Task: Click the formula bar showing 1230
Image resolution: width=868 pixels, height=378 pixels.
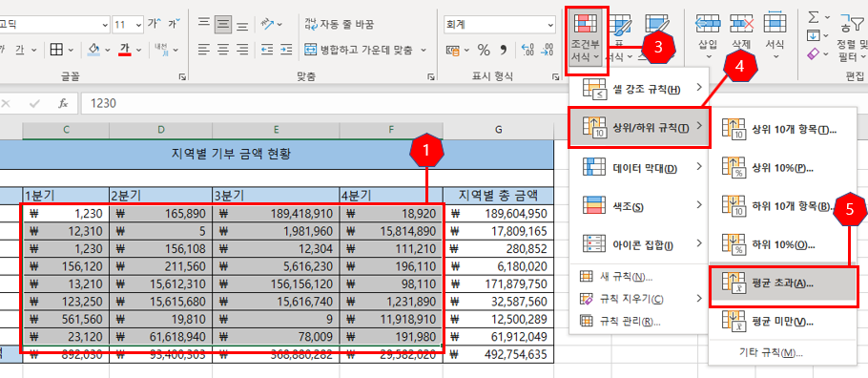Action: [x=474, y=103]
